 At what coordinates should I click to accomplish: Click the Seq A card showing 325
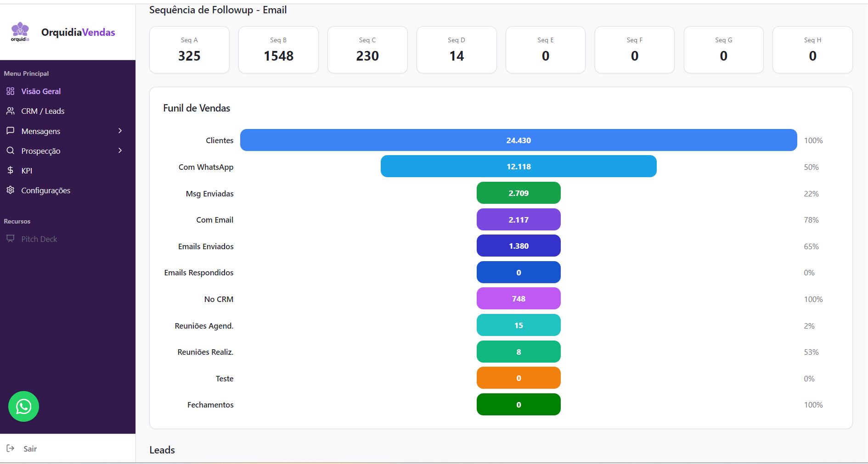189,50
